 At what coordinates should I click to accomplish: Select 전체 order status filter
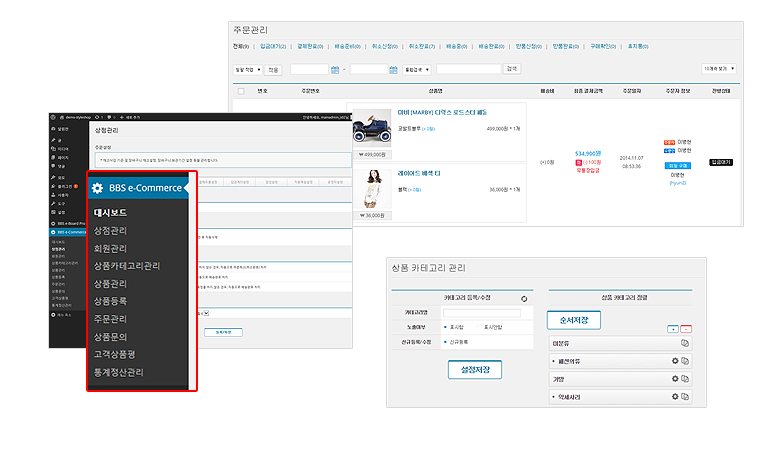click(241, 47)
